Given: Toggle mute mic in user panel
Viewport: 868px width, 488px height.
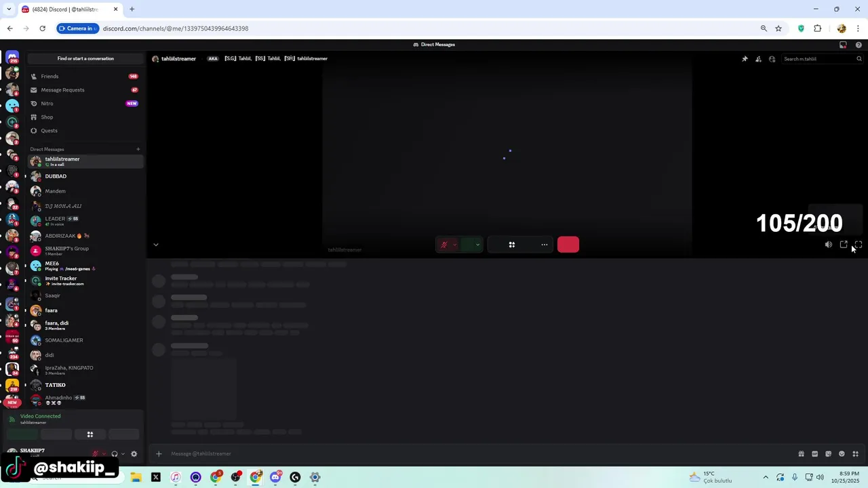Looking at the screenshot, I should [96, 454].
